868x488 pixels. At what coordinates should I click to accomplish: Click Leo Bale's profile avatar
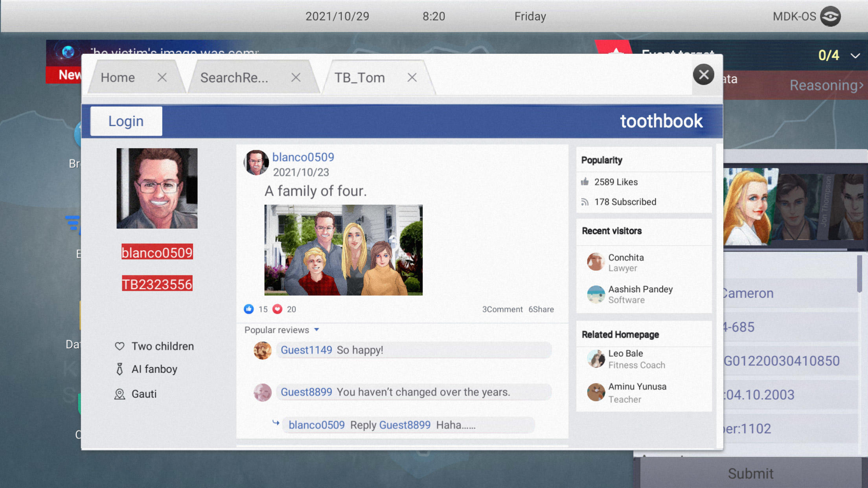(x=596, y=359)
